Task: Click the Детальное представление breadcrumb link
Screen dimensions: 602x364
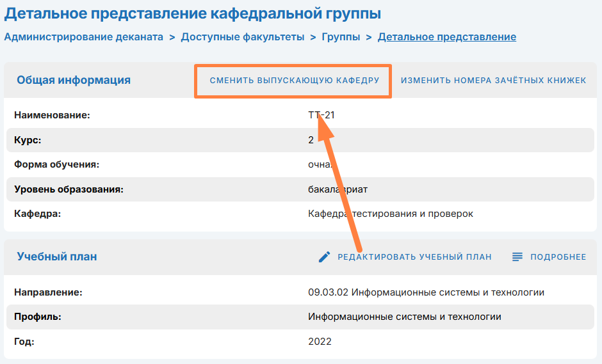Action: point(446,36)
